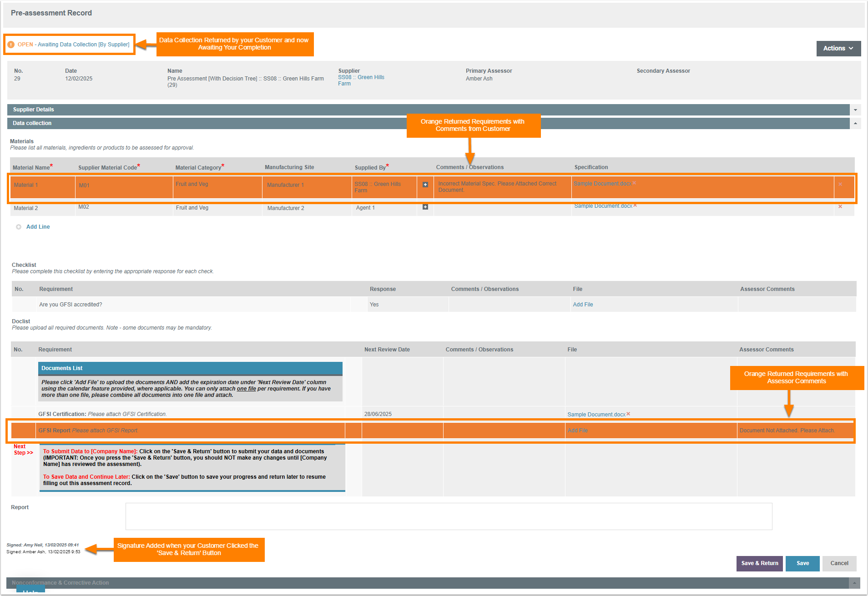Screen dimensions: 868x596
Task: Collapse the Data collection section
Action: [x=855, y=123]
